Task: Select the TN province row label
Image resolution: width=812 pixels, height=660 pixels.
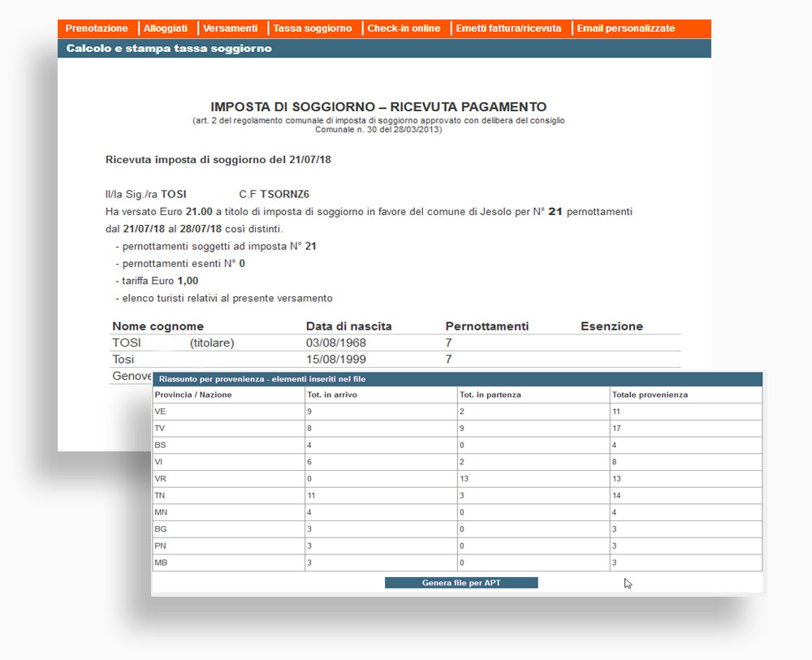Action: [159, 496]
